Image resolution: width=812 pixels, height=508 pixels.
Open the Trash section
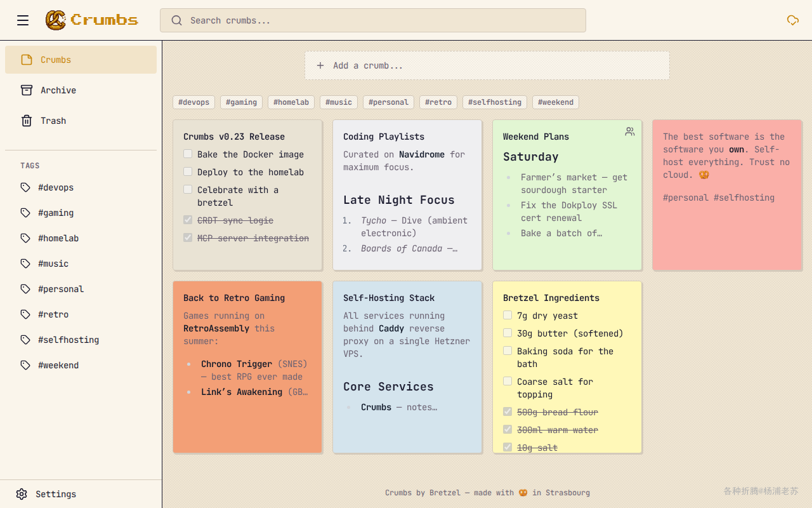point(53,121)
